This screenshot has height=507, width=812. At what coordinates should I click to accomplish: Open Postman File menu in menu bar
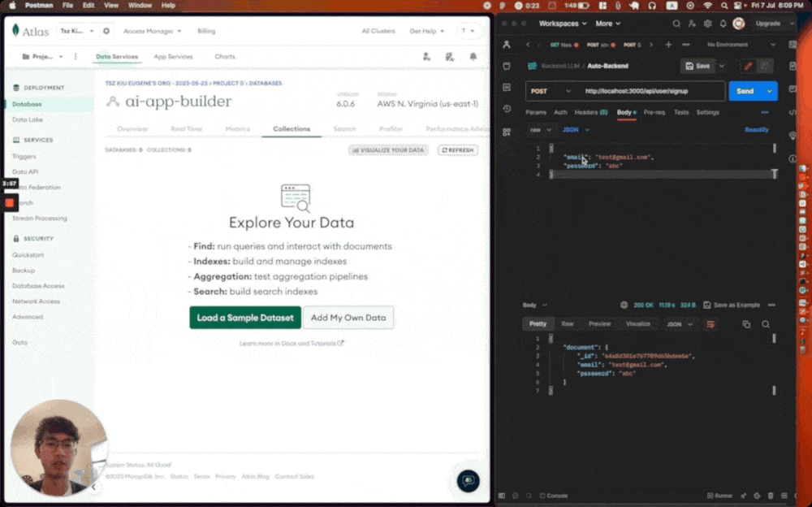point(68,5)
